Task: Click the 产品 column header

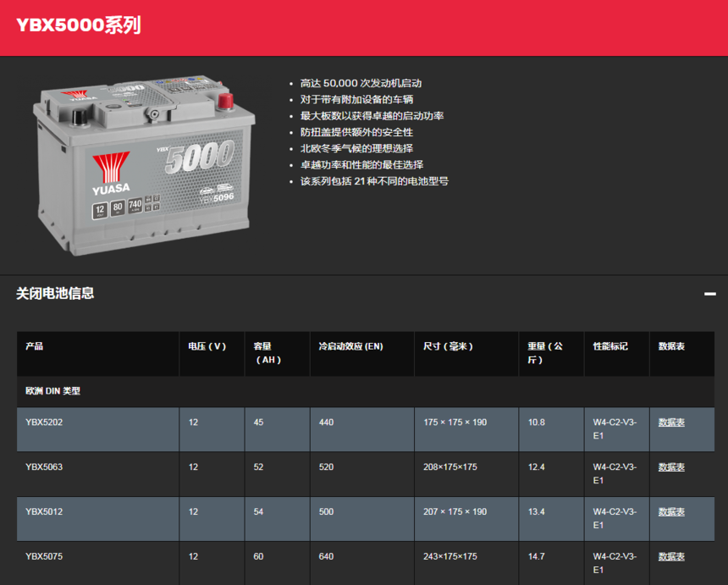Action: (x=98, y=354)
